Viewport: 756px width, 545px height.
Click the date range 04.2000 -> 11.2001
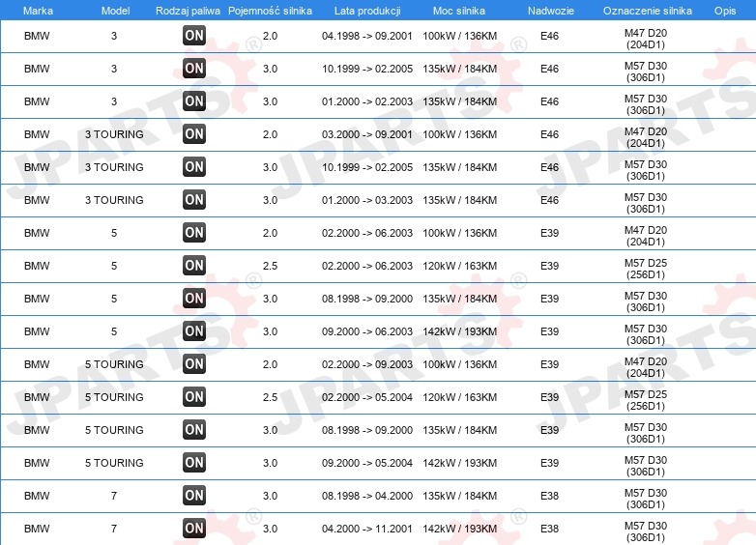point(367,529)
